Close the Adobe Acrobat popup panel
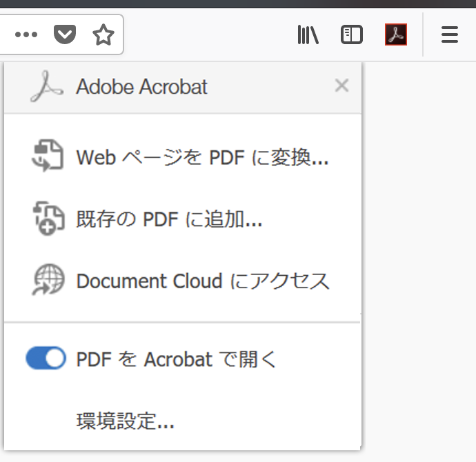Image resolution: width=476 pixels, height=462 pixels. pos(341,86)
